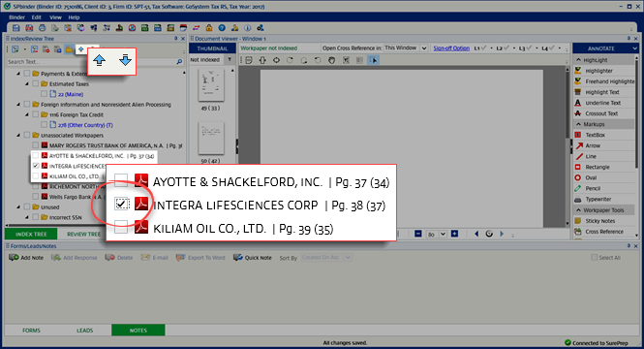Check the Wells Fargo Bank workpaper checkbox
This screenshot has height=349, width=644.
click(35, 197)
